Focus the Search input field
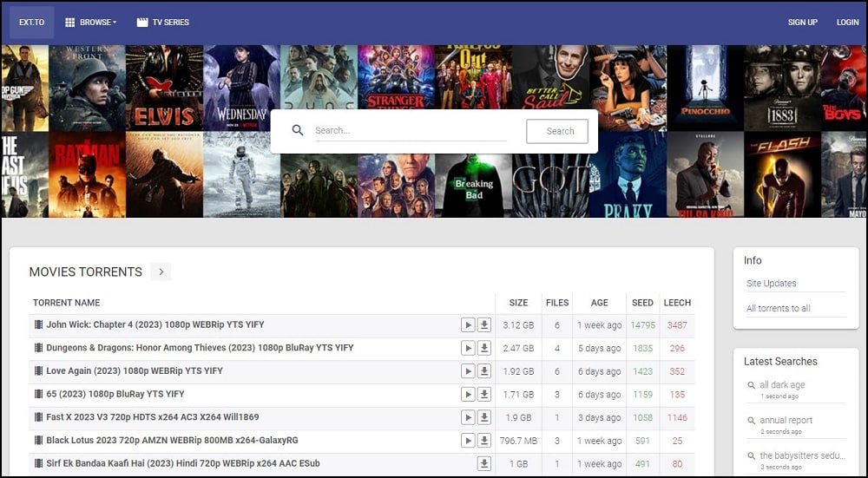 pos(411,131)
